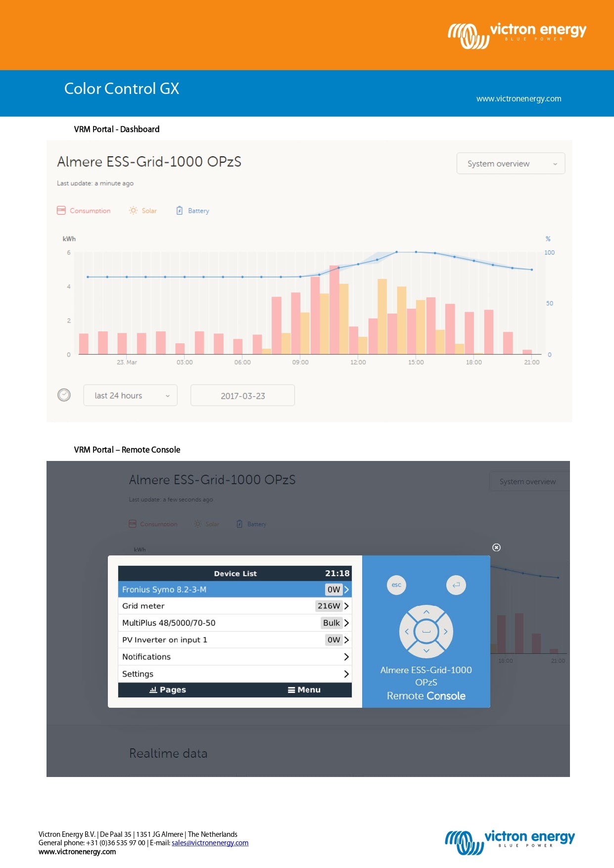
Task: Toggle the Battery series in dashboard chart
Action: [x=193, y=211]
